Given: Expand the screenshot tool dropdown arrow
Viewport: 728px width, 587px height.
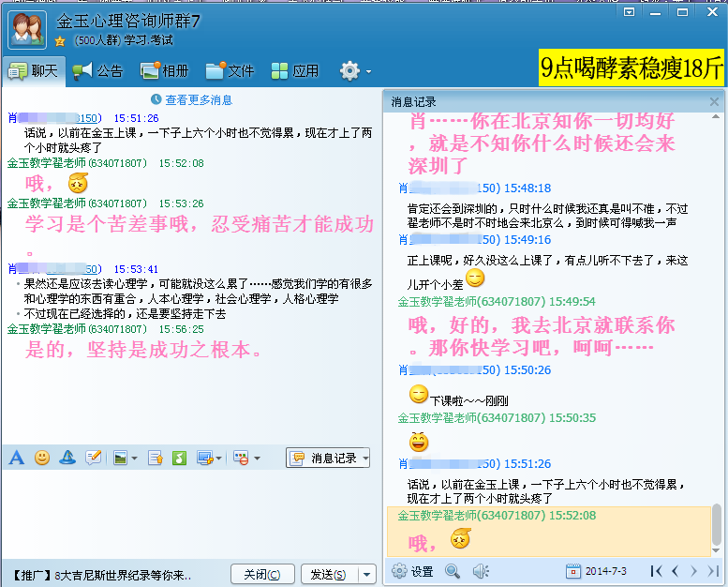Looking at the screenshot, I should (x=219, y=459).
